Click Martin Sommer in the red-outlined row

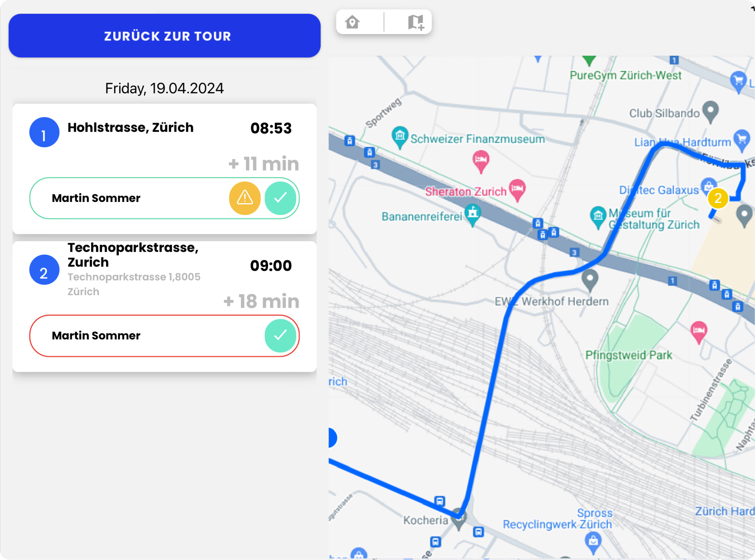tap(96, 335)
